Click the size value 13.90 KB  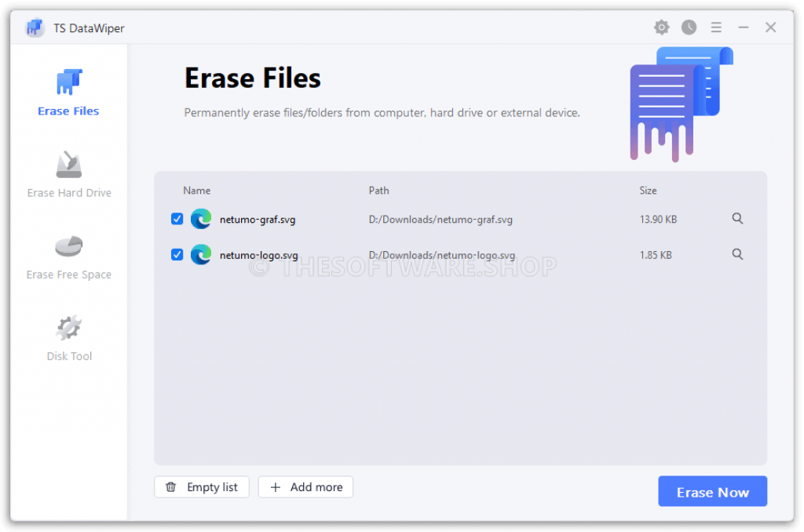click(659, 220)
